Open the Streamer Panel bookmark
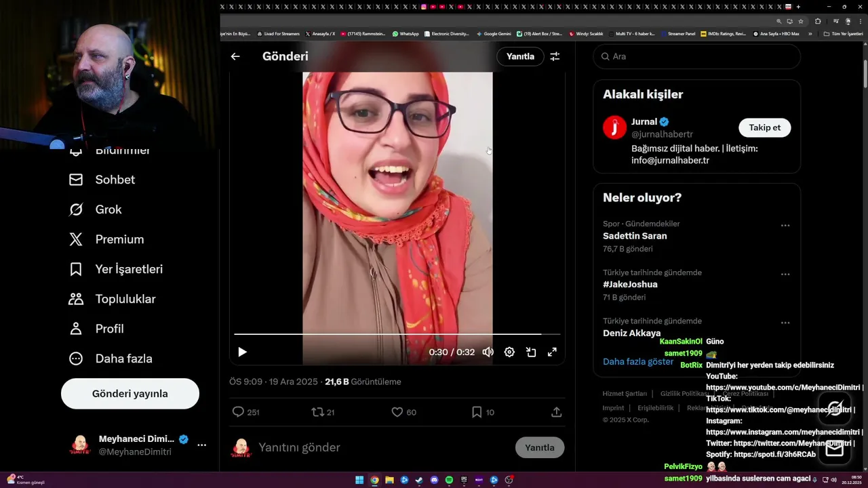 [678, 33]
